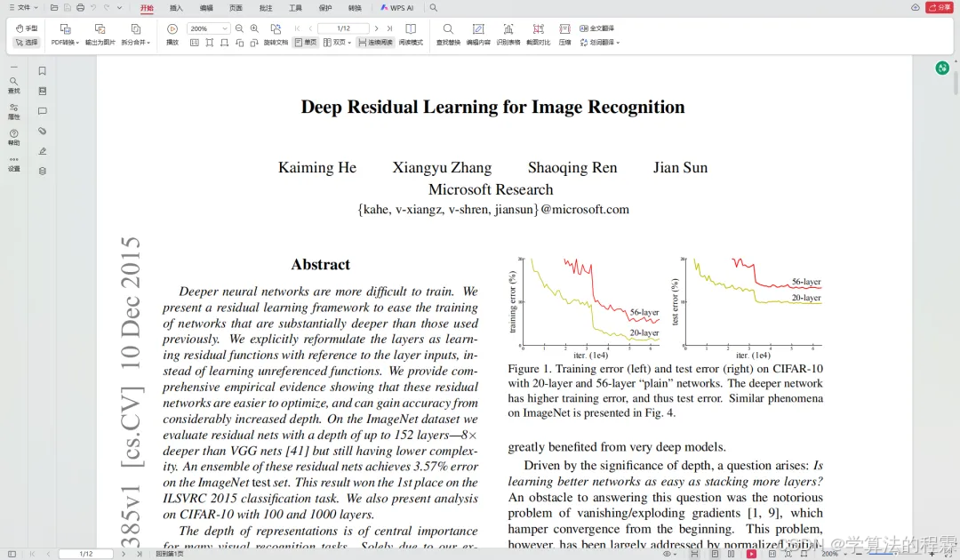Open 帮助 help in left sidebar
The width and height of the screenshot is (960, 560).
(x=13, y=137)
